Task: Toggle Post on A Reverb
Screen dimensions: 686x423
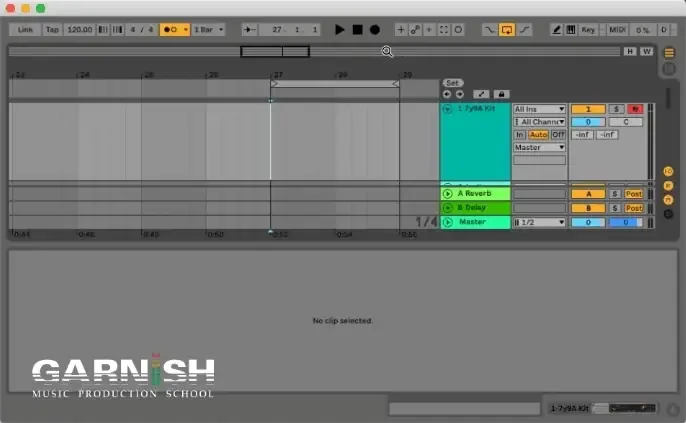Action: (x=634, y=194)
